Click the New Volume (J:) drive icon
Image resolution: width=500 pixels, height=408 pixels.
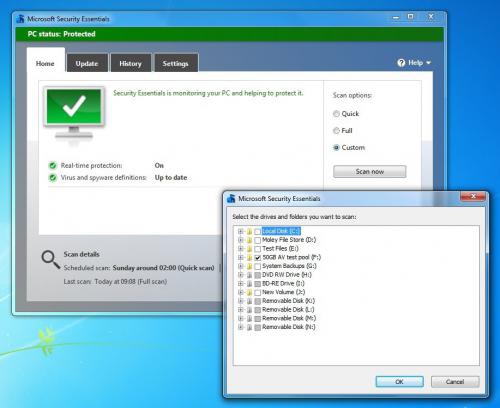coord(249,292)
